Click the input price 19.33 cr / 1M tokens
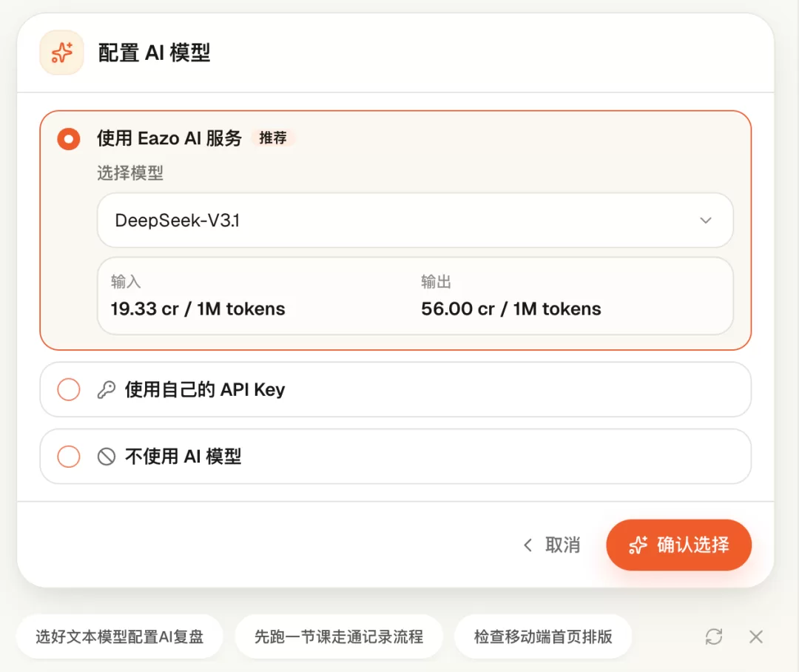Image resolution: width=799 pixels, height=672 pixels. pyautogui.click(x=198, y=309)
